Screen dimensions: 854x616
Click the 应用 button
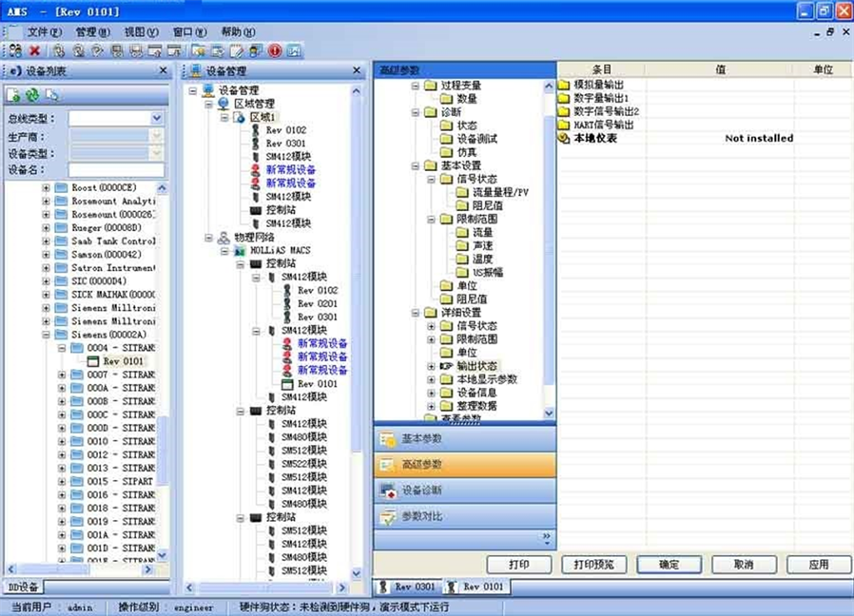point(819,565)
